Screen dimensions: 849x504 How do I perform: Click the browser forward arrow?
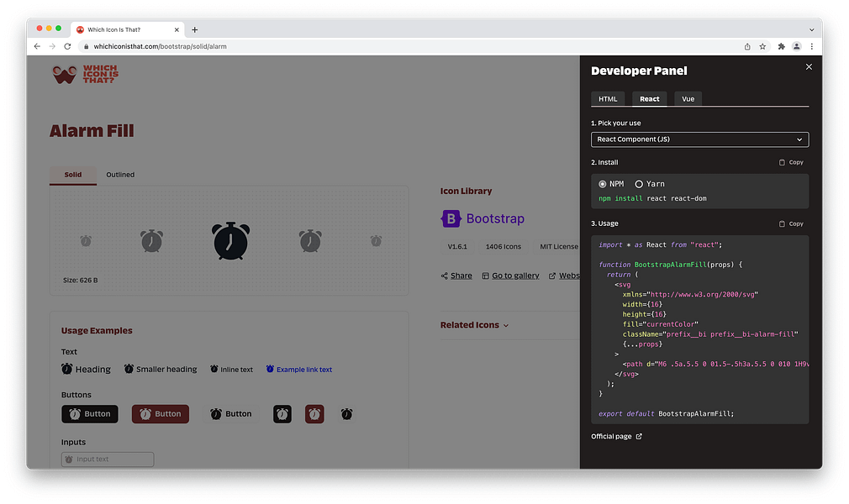click(52, 46)
